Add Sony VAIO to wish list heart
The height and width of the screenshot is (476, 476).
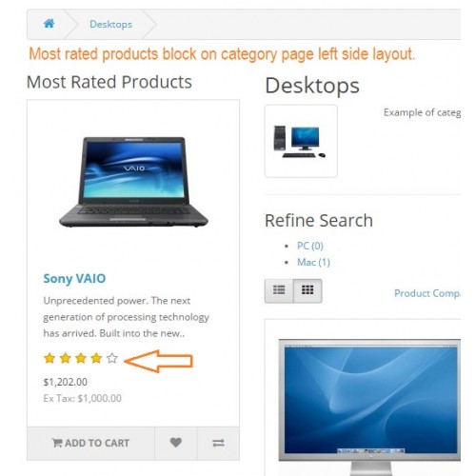[176, 443]
